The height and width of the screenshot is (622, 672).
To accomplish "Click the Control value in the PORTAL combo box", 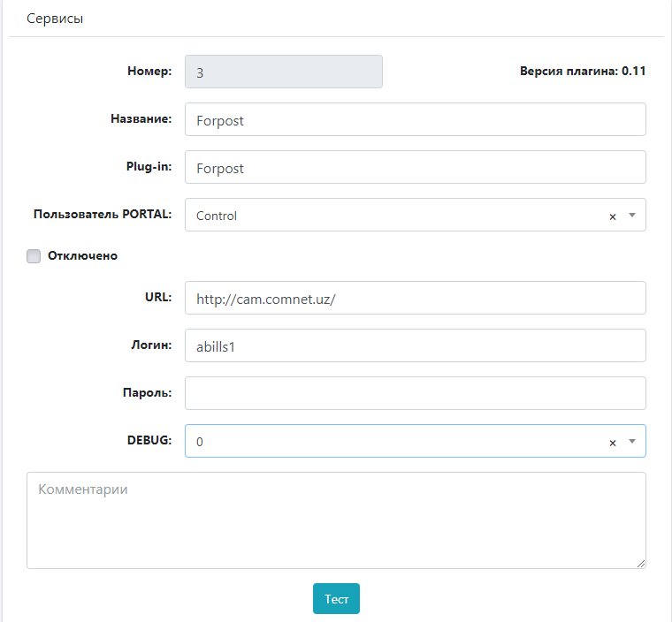I will [x=218, y=216].
